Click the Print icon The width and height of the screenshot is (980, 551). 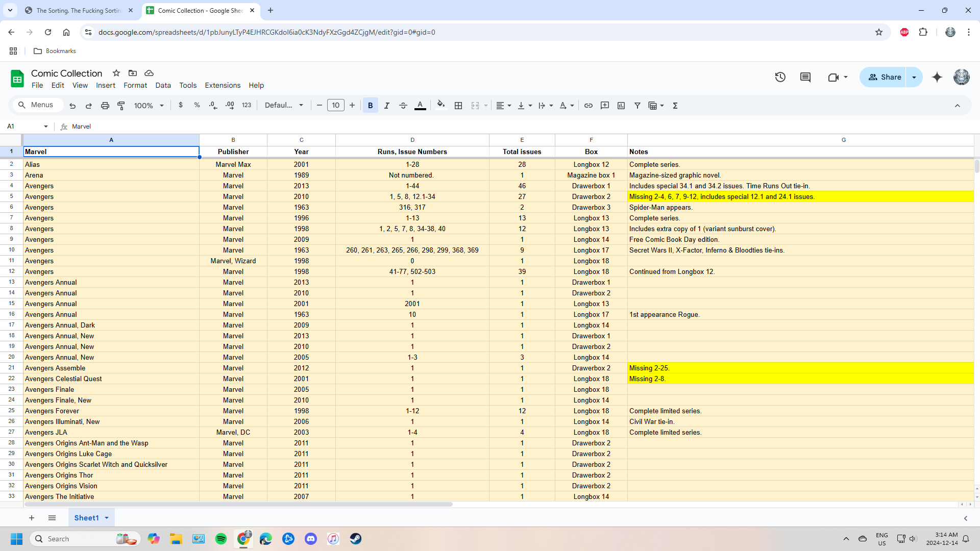click(105, 106)
